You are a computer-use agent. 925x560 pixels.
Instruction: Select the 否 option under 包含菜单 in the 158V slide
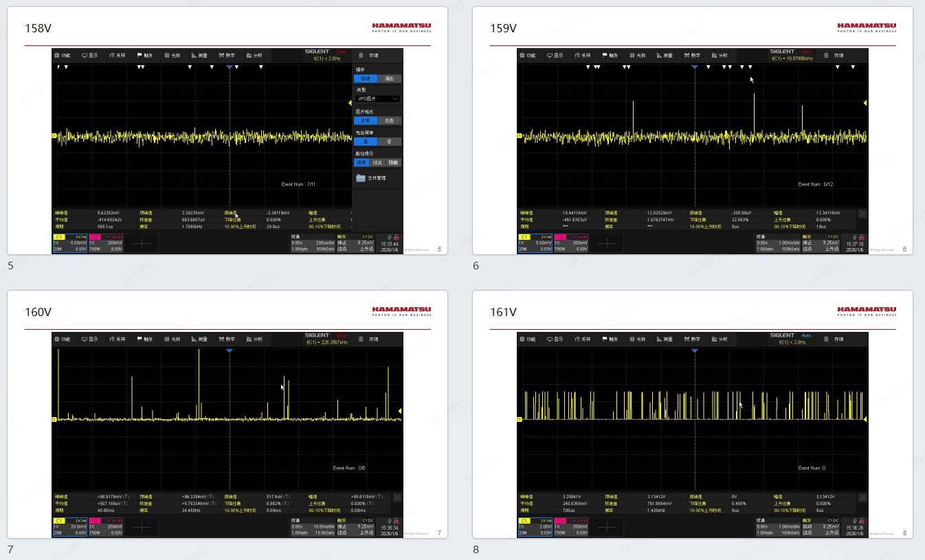coord(389,142)
